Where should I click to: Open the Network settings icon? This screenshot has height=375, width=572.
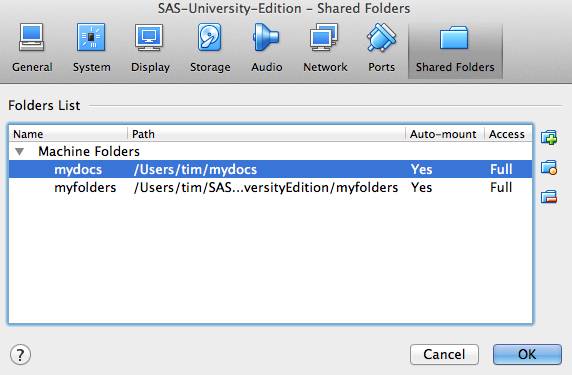(325, 48)
